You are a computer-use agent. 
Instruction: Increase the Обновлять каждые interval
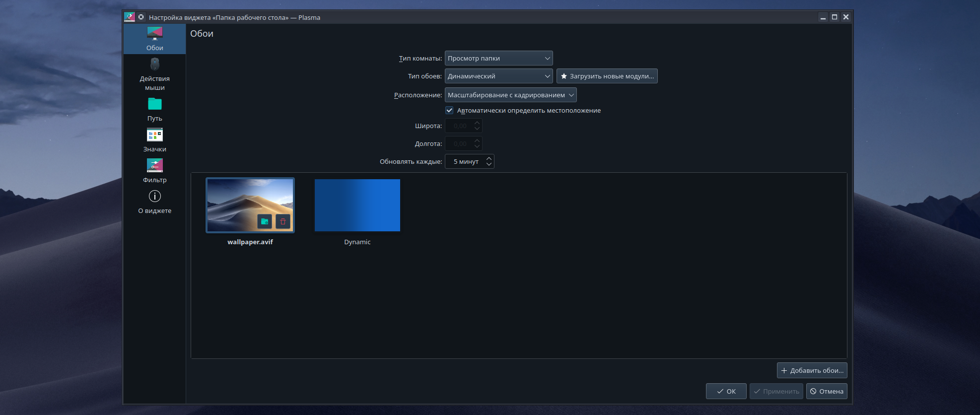(x=489, y=158)
